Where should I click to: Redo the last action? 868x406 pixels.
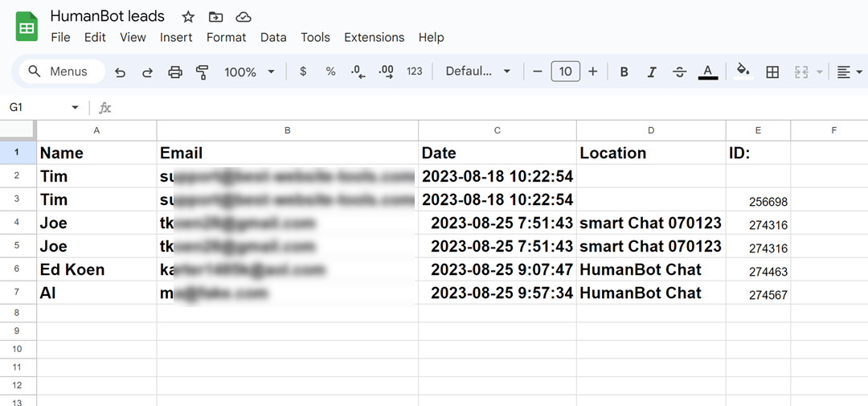click(x=147, y=72)
